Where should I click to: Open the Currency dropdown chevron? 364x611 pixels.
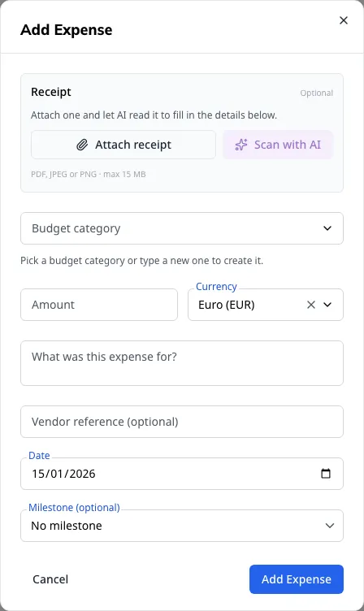[x=327, y=305]
